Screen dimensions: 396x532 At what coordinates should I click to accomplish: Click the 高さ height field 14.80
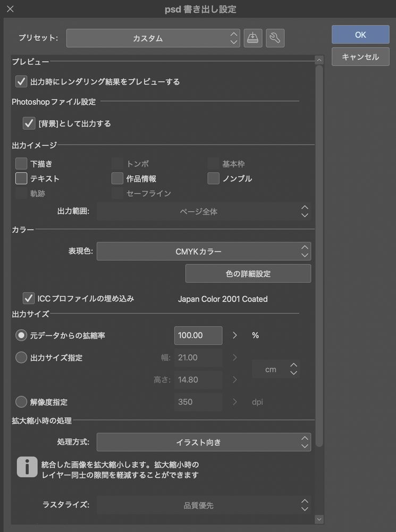point(198,380)
